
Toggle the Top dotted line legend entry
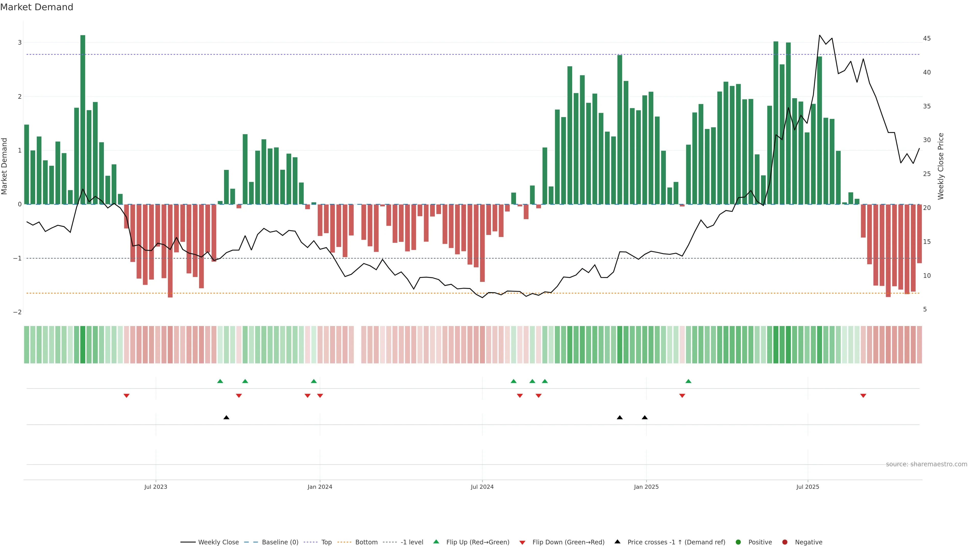tap(326, 542)
